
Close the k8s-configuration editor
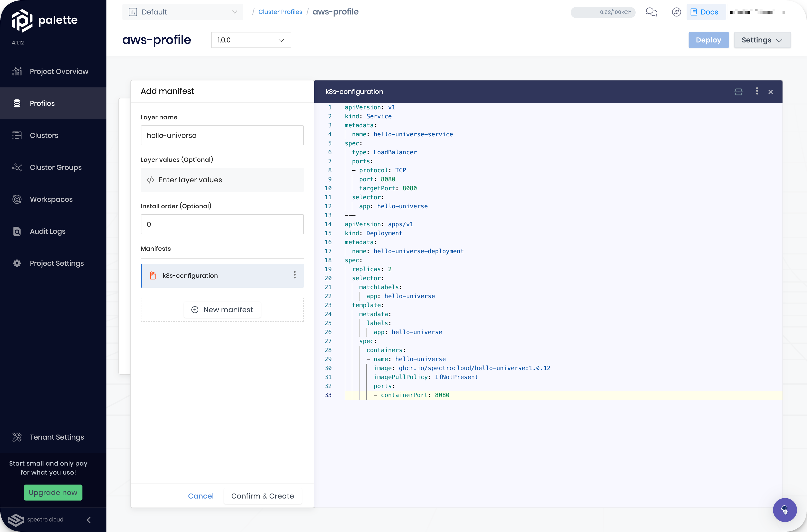770,92
